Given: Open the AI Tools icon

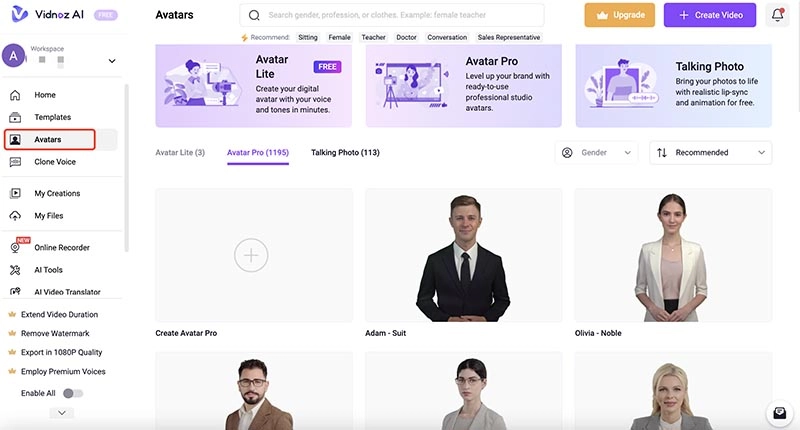Looking at the screenshot, I should (15, 270).
